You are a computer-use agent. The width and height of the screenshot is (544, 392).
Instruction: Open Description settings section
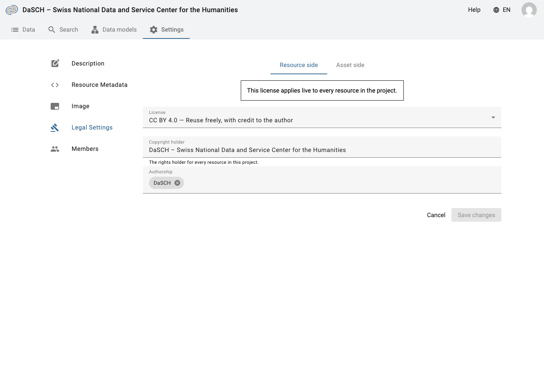pos(88,64)
